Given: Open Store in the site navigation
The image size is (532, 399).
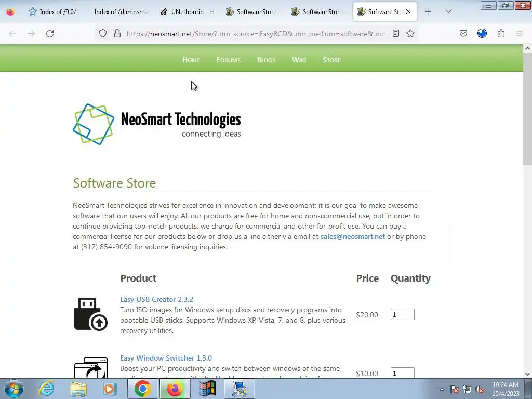Looking at the screenshot, I should coord(331,60).
